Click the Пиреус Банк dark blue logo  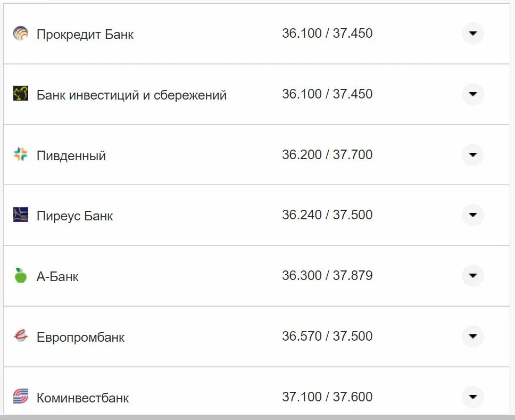tap(20, 215)
